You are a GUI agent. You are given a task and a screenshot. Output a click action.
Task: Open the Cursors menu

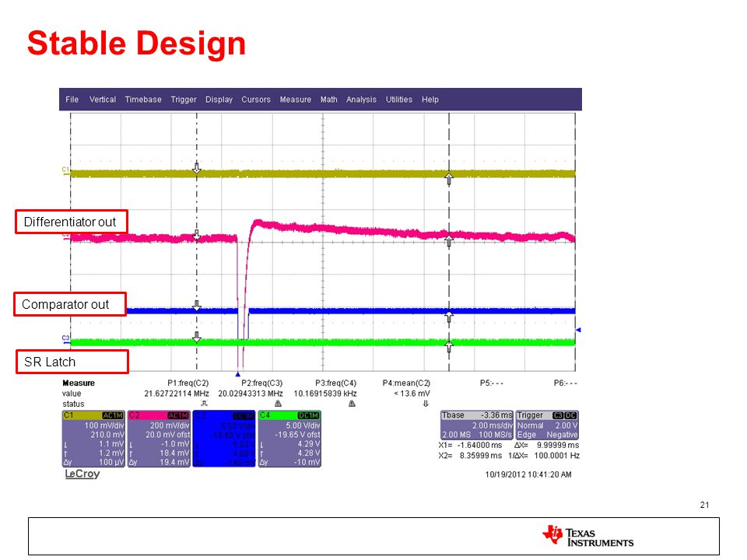[x=256, y=100]
